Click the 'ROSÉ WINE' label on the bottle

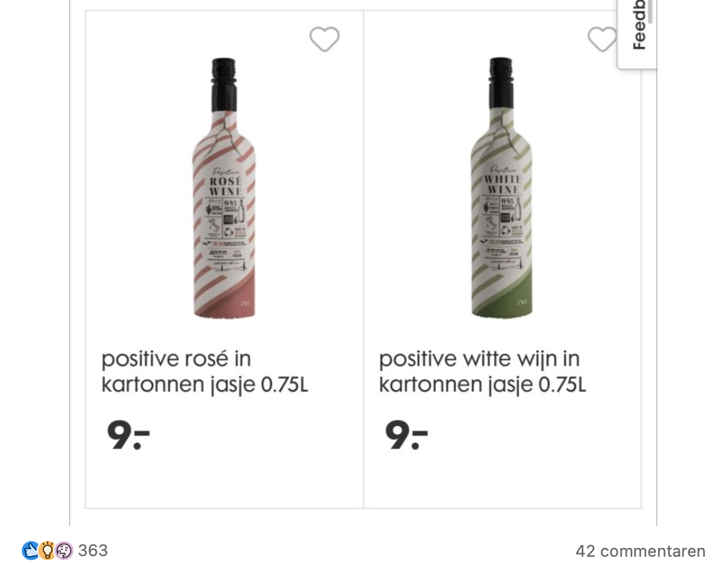pyautogui.click(x=226, y=186)
